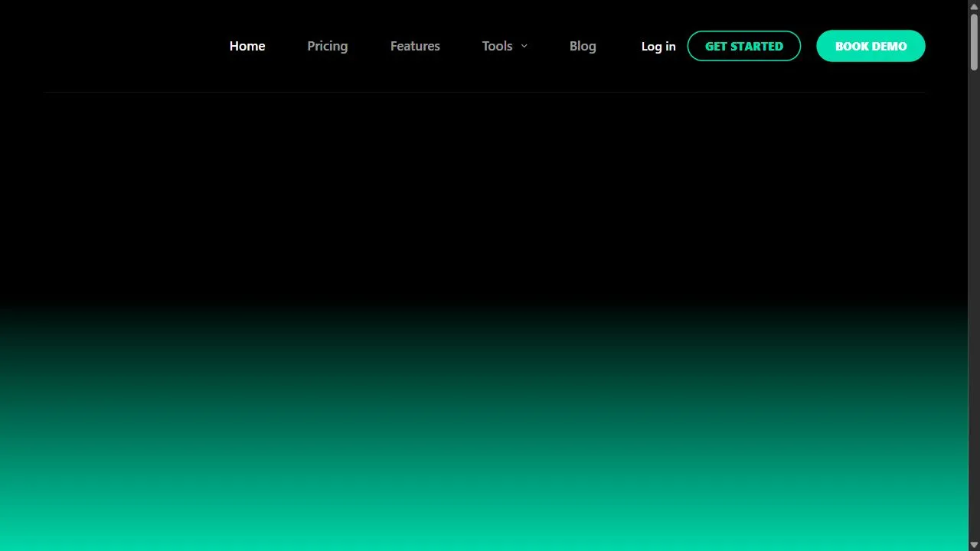Screen dimensions: 980x551
Task: Open the Pricing page
Action: coord(328,46)
